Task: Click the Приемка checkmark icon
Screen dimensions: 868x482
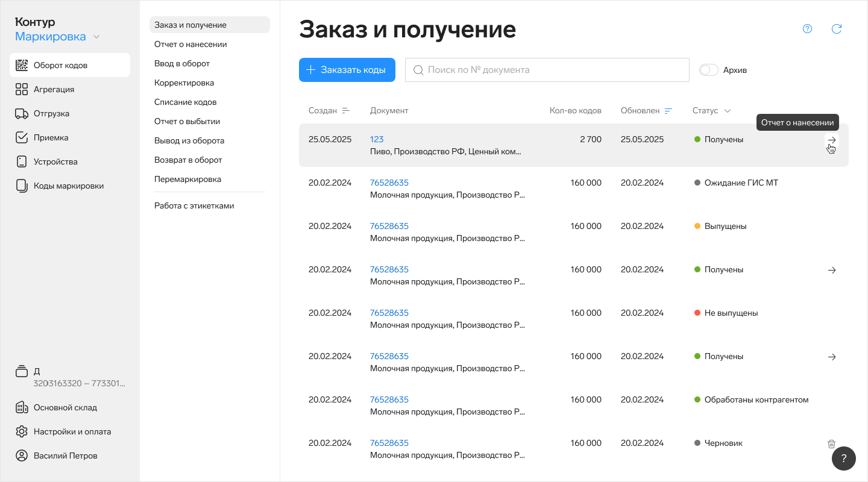Action: point(22,137)
